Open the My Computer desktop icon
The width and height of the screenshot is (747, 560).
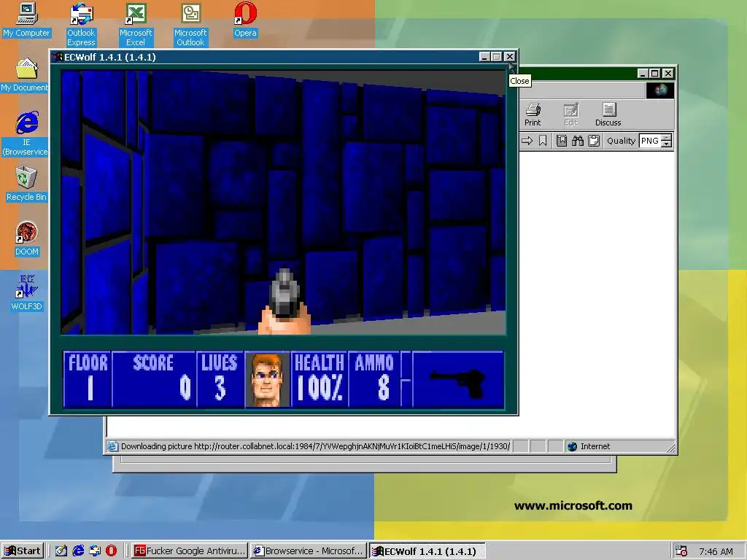(x=26, y=20)
